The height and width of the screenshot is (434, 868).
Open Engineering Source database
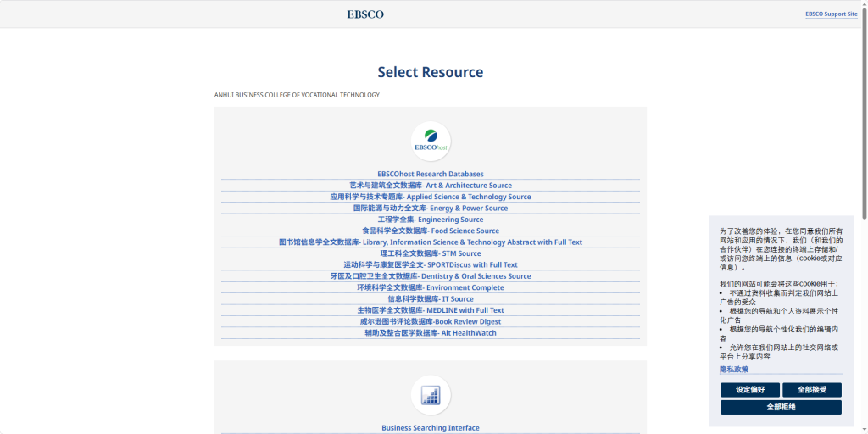[x=431, y=220]
